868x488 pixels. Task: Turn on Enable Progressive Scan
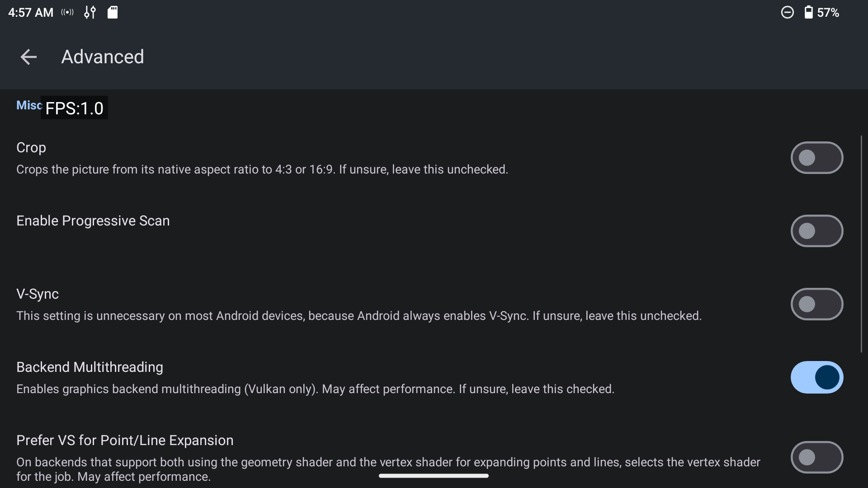pyautogui.click(x=816, y=231)
